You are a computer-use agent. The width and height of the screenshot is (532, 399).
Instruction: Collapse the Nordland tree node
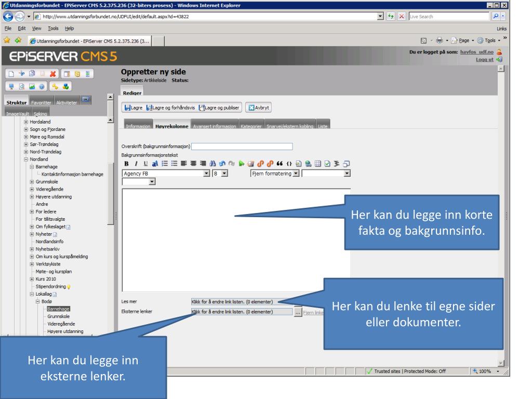pyautogui.click(x=26, y=159)
